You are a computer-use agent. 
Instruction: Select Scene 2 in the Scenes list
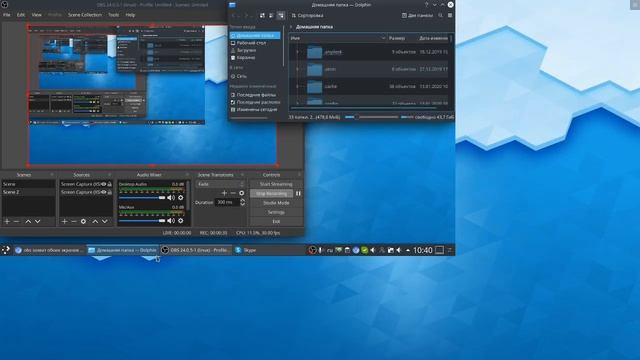coord(29,192)
